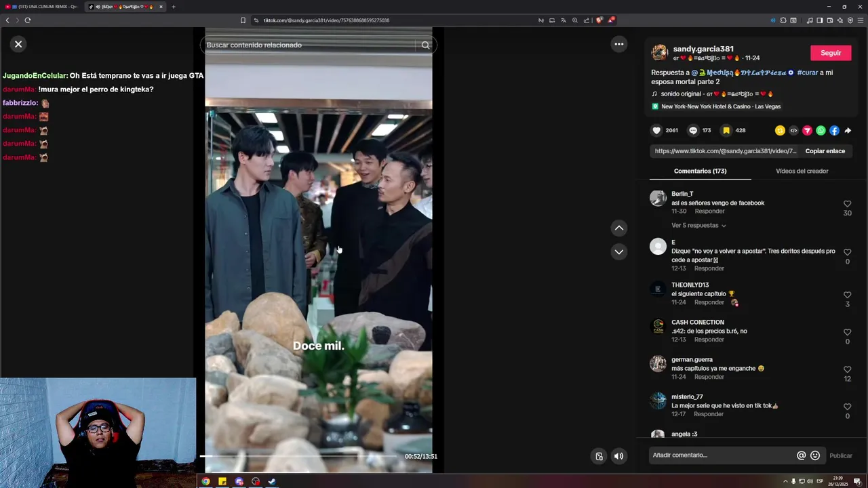Open Chrome from the Windows taskbar
Viewport: 868px width, 488px height.
[205, 482]
